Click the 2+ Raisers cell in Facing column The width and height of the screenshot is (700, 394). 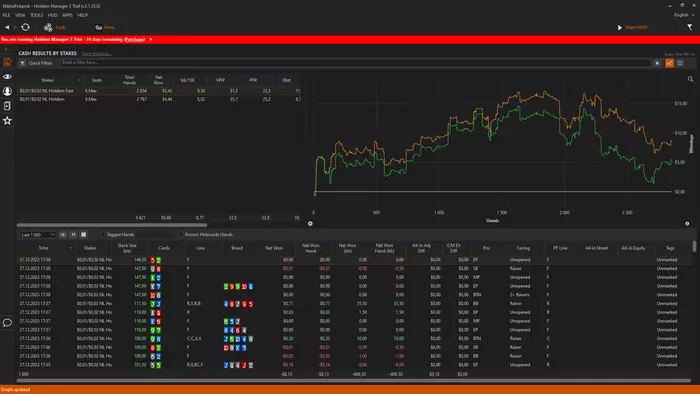(x=520, y=295)
